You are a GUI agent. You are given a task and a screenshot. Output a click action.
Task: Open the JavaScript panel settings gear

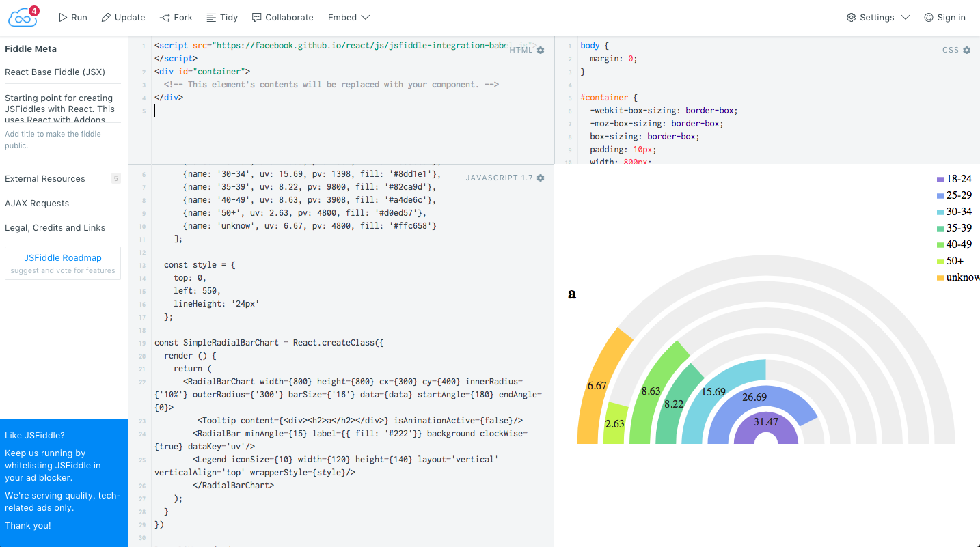(540, 177)
